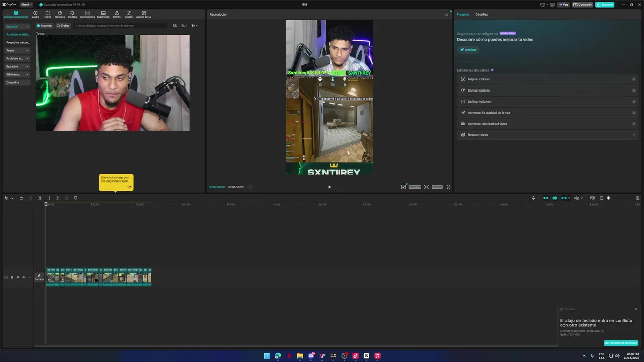Click the Analizar button
This screenshot has width=644, height=362.
click(468, 50)
